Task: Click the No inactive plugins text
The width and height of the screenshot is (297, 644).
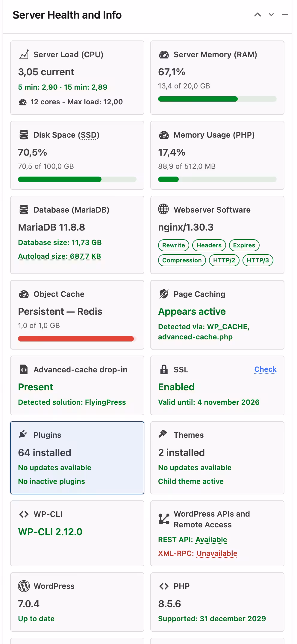Action: [x=51, y=482]
